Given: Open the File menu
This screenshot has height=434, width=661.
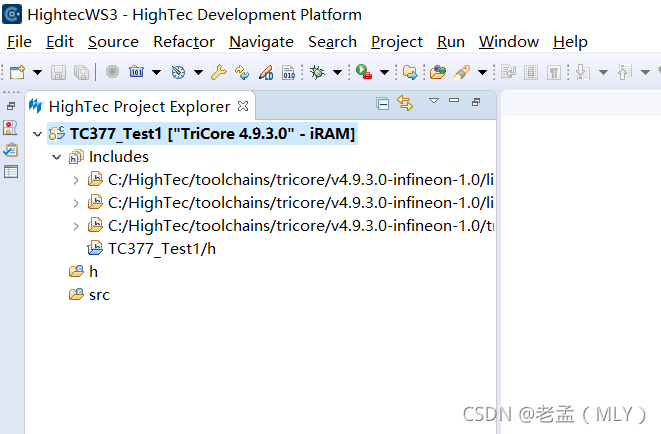Looking at the screenshot, I should tap(19, 42).
